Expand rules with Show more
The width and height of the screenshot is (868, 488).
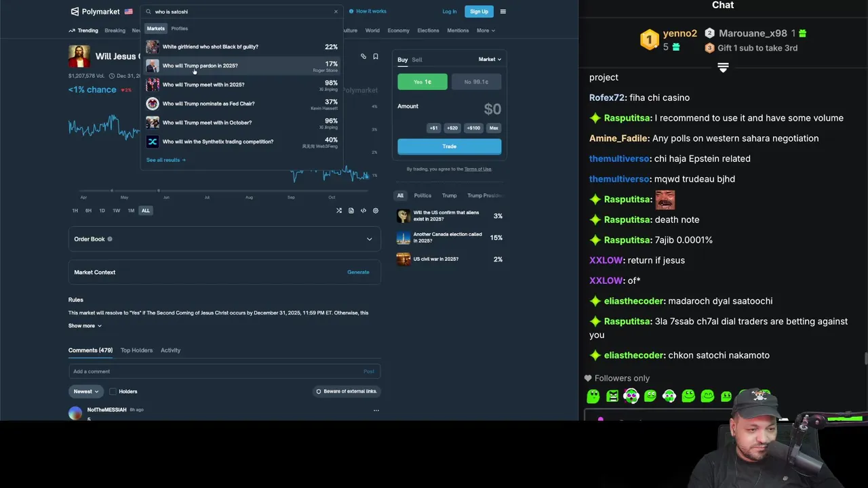(x=85, y=326)
